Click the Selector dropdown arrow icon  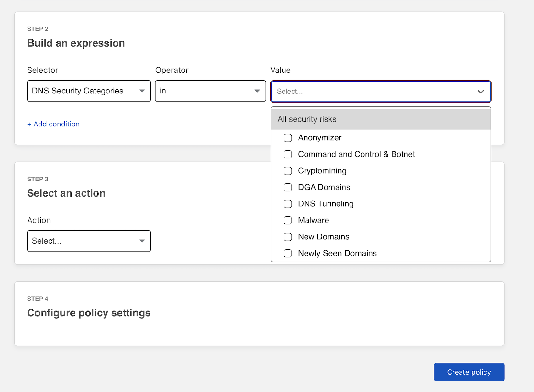142,91
